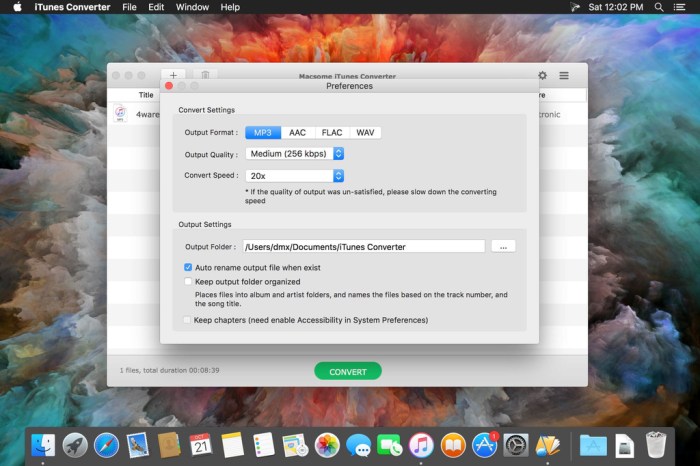Image resolution: width=700 pixels, height=466 pixels.
Task: Open iTunes from the Dock
Action: tap(421, 445)
